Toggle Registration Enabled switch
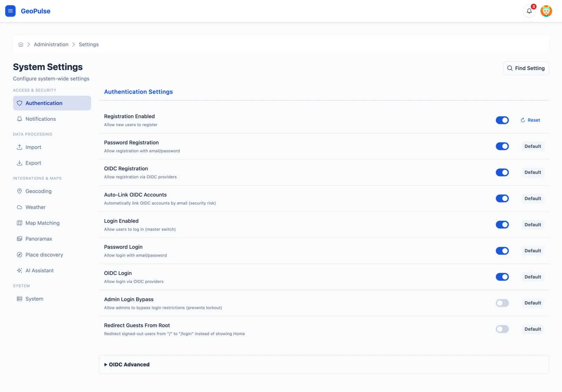This screenshot has width=562, height=392. point(502,120)
